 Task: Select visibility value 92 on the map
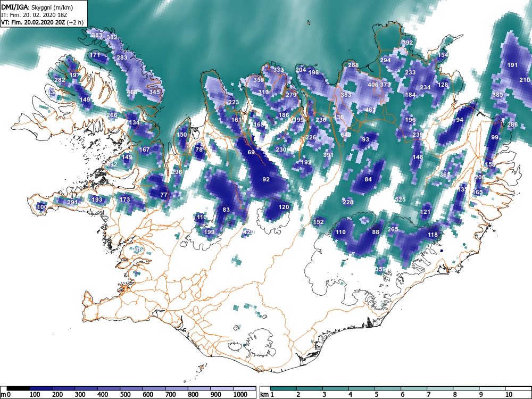266,179
